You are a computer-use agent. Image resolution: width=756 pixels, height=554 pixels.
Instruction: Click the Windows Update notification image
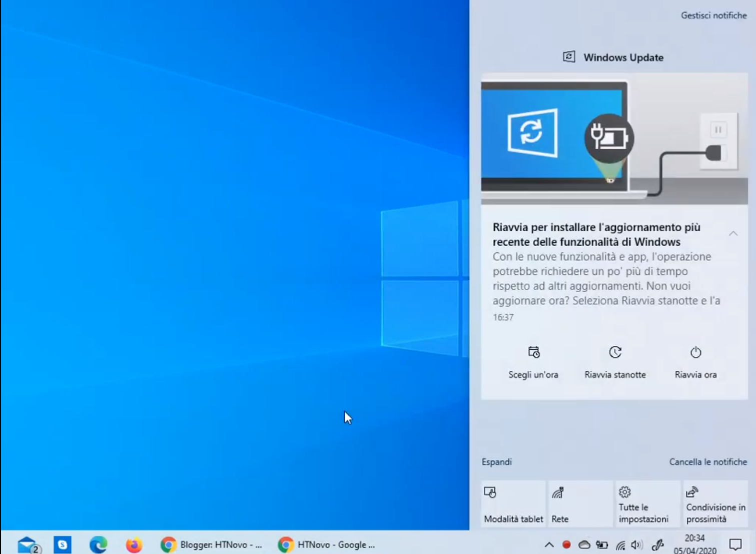(614, 139)
